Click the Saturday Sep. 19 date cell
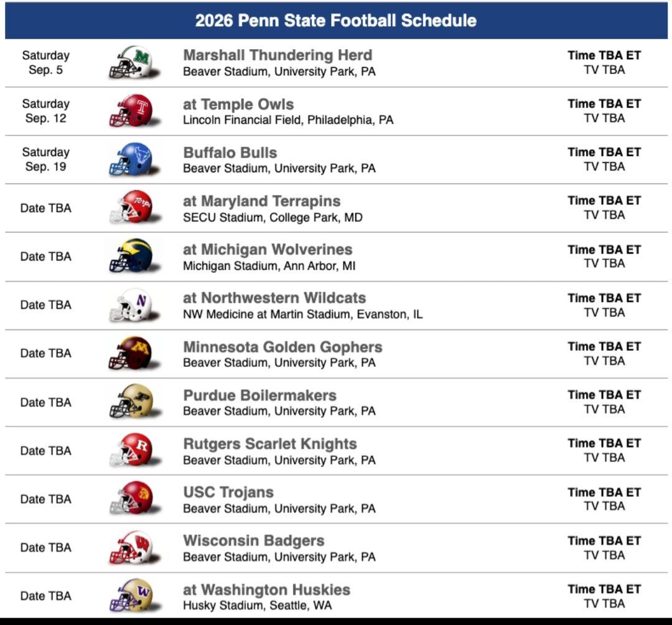The height and width of the screenshot is (625, 672). pos(45,159)
